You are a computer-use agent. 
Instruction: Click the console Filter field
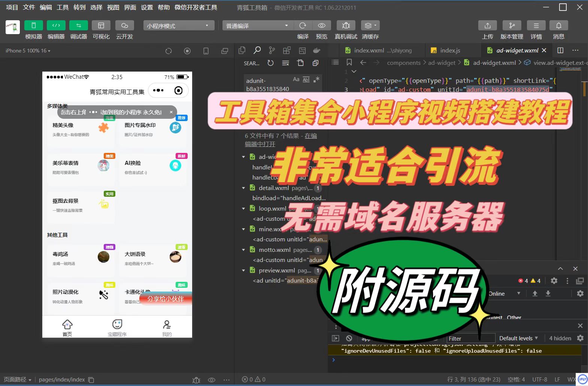click(471, 338)
